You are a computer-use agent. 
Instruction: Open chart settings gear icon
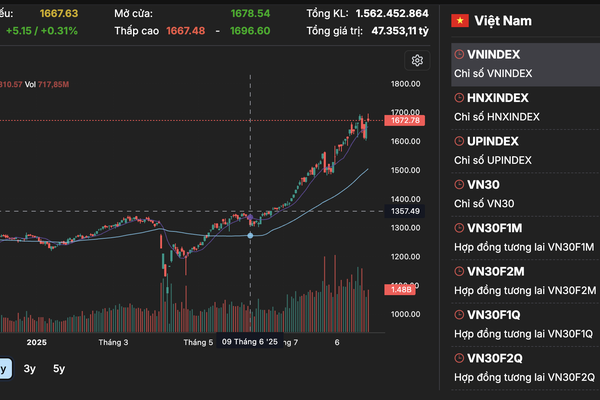(417, 61)
